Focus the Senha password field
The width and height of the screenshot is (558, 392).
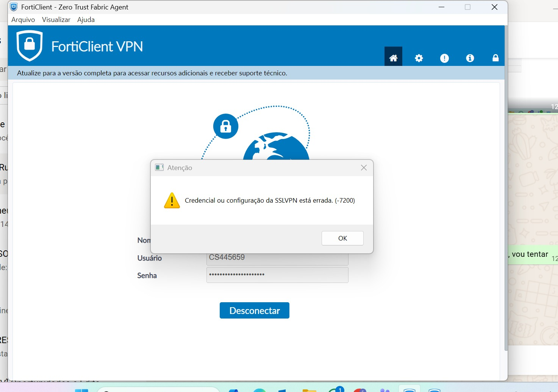click(x=277, y=275)
